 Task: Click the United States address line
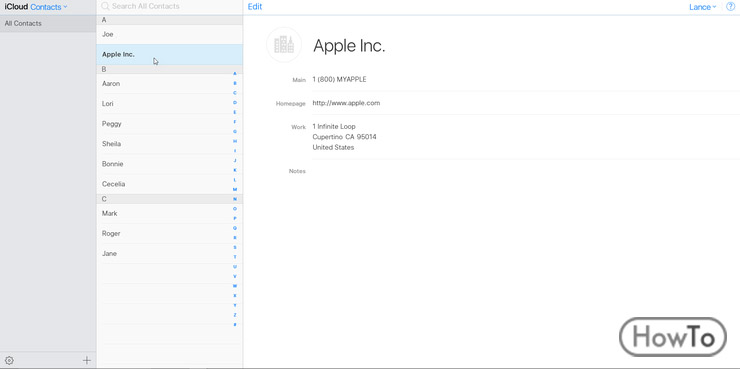333,147
